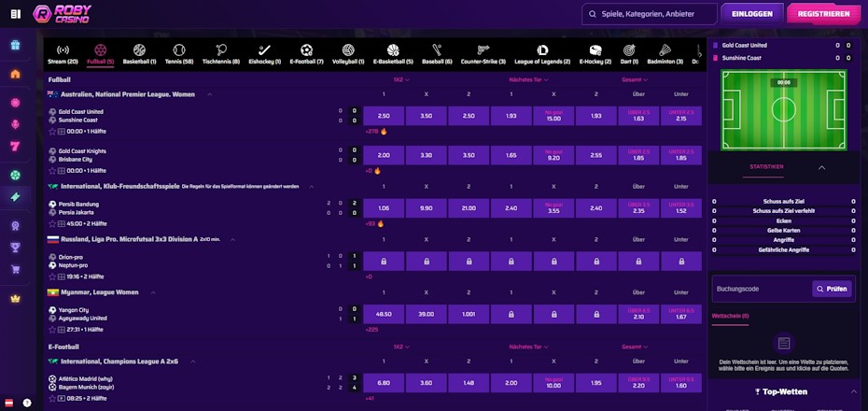
Task: Open the League of Legends (2) tab
Action: point(542,55)
